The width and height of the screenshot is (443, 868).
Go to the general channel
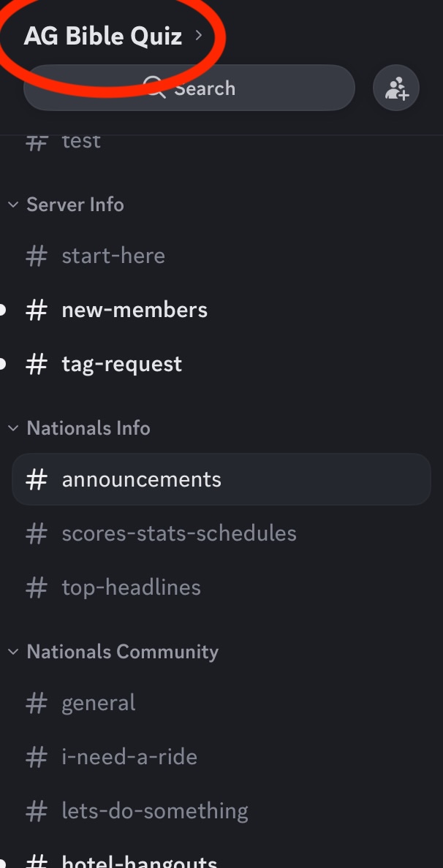pyautogui.click(x=99, y=703)
